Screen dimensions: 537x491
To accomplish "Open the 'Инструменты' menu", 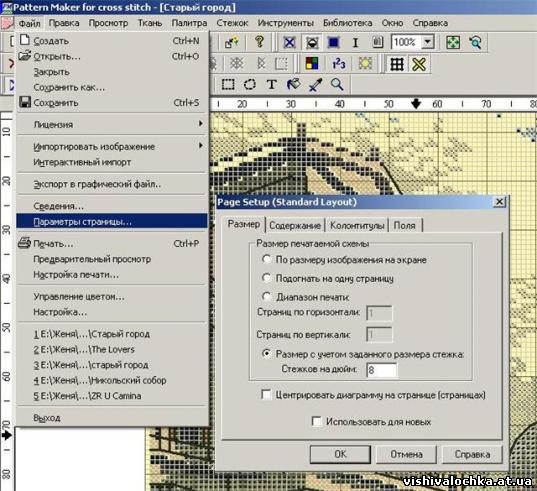I will click(x=286, y=23).
